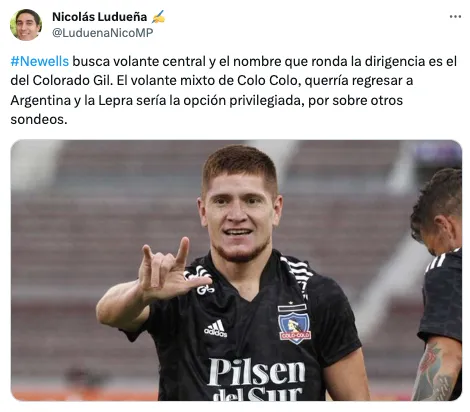
Task: Click the adidas logo on the shirt
Action: point(216,329)
